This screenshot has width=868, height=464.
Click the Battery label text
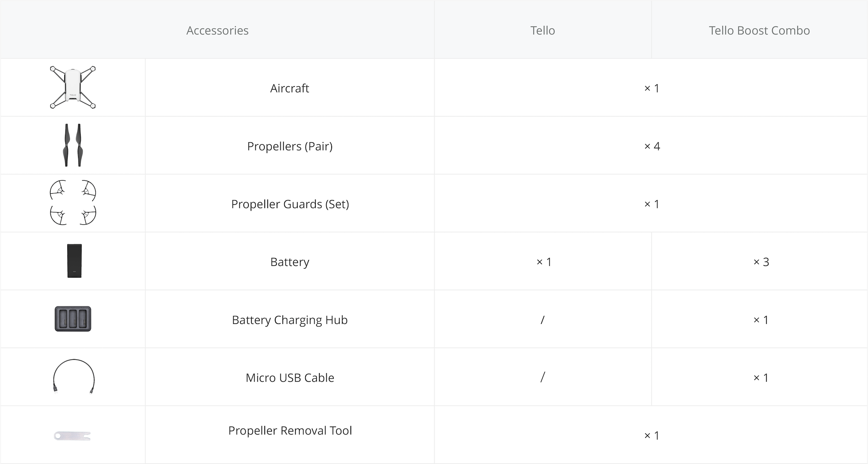pos(290,262)
